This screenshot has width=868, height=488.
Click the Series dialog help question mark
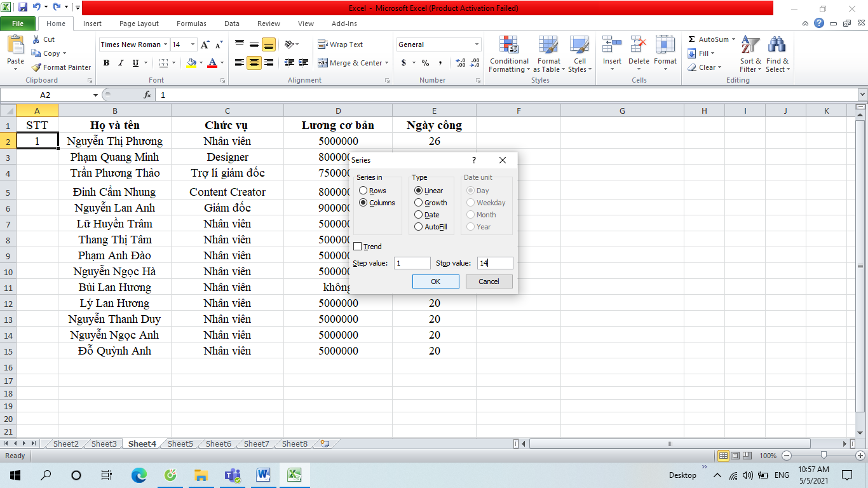473,160
